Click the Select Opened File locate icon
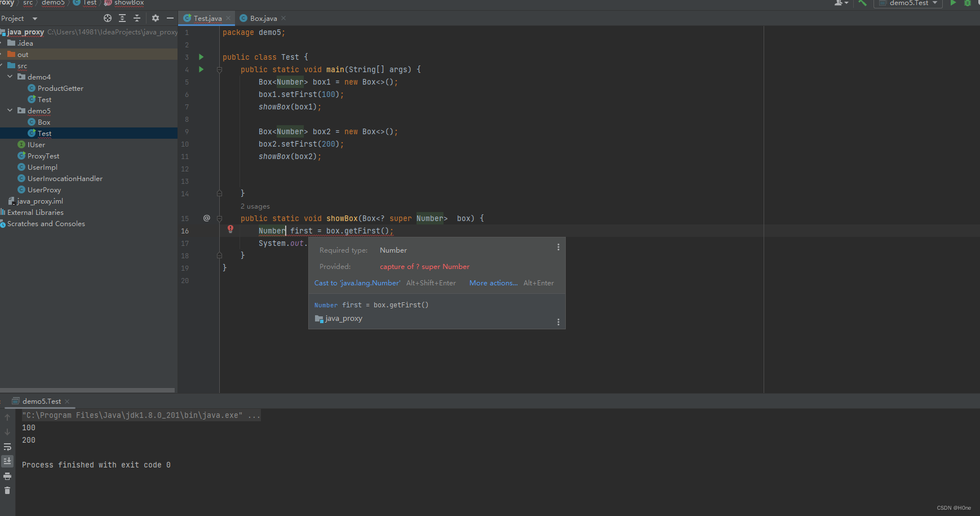The image size is (980, 516). (x=108, y=18)
